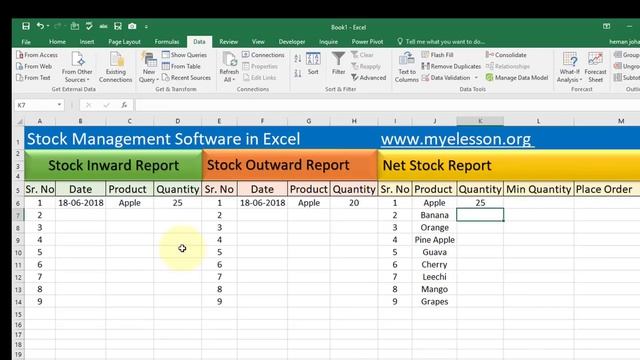Click the Net Stock Report banner
The width and height of the screenshot is (640, 360).
click(509, 165)
